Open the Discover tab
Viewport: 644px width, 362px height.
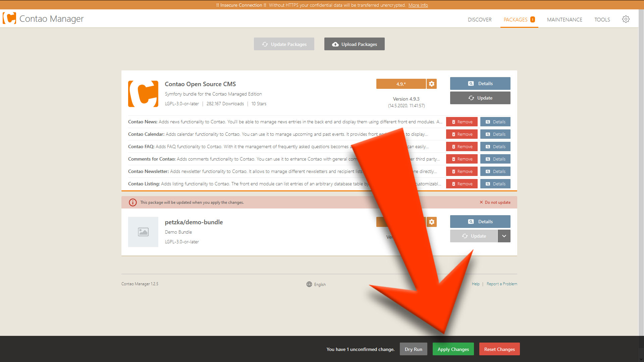(480, 19)
